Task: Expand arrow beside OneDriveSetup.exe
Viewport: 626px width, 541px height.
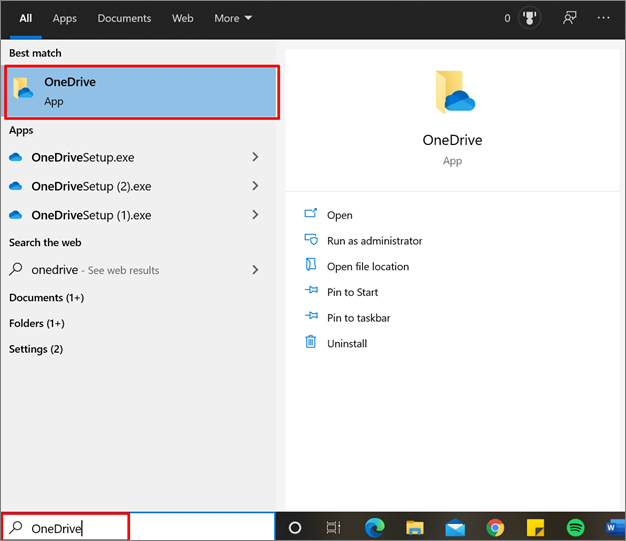Action: [256, 157]
